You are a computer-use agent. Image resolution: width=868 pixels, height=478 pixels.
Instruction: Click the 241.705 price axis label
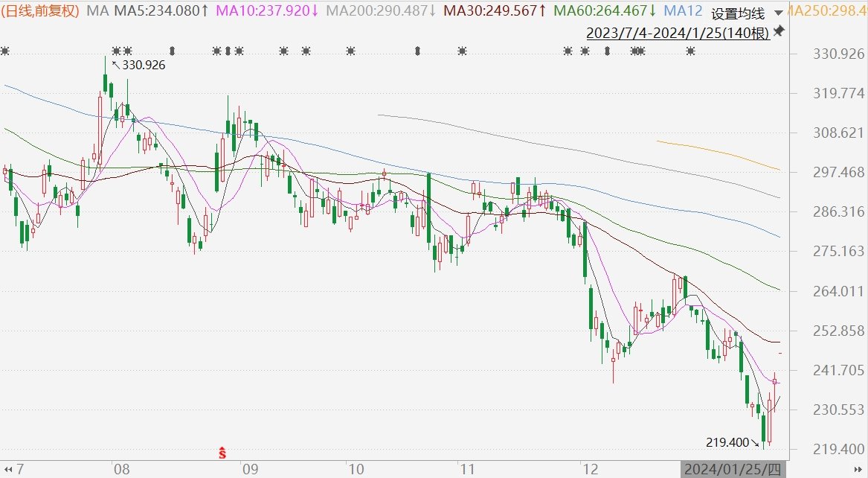coord(838,370)
